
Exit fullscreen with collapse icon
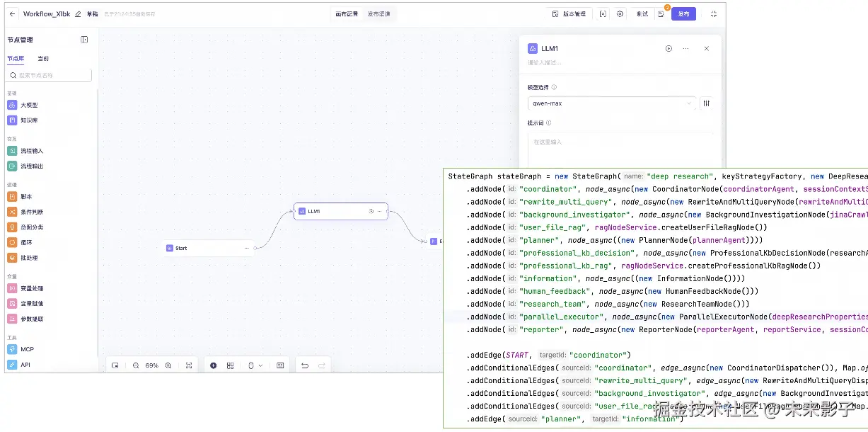click(713, 14)
